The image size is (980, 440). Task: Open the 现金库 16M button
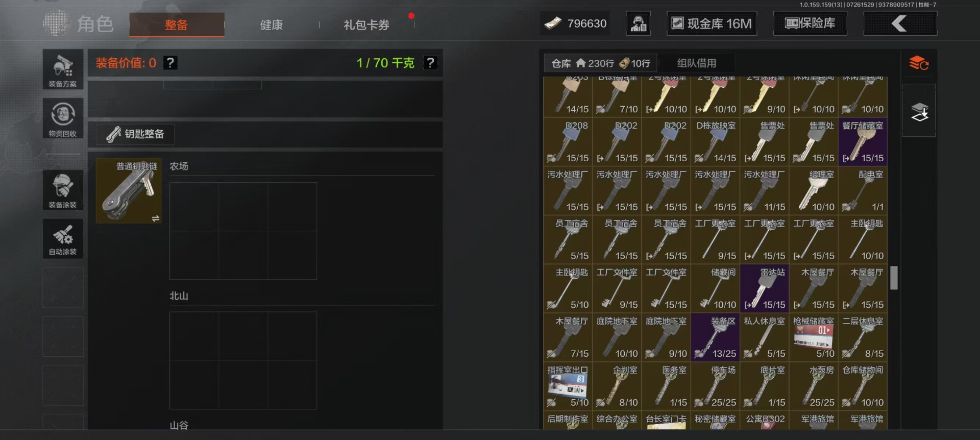pos(712,23)
